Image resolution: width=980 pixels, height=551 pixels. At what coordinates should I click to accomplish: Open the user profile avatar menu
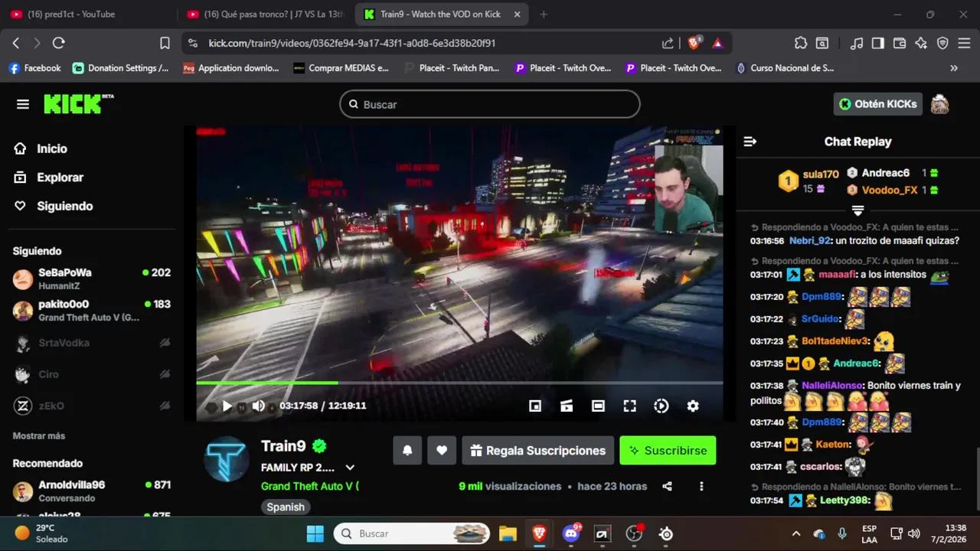point(939,104)
